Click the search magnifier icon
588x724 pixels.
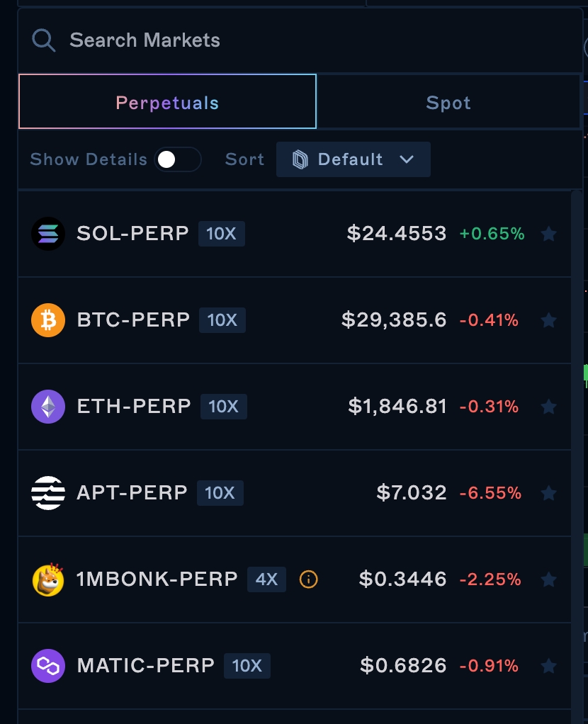tap(44, 40)
